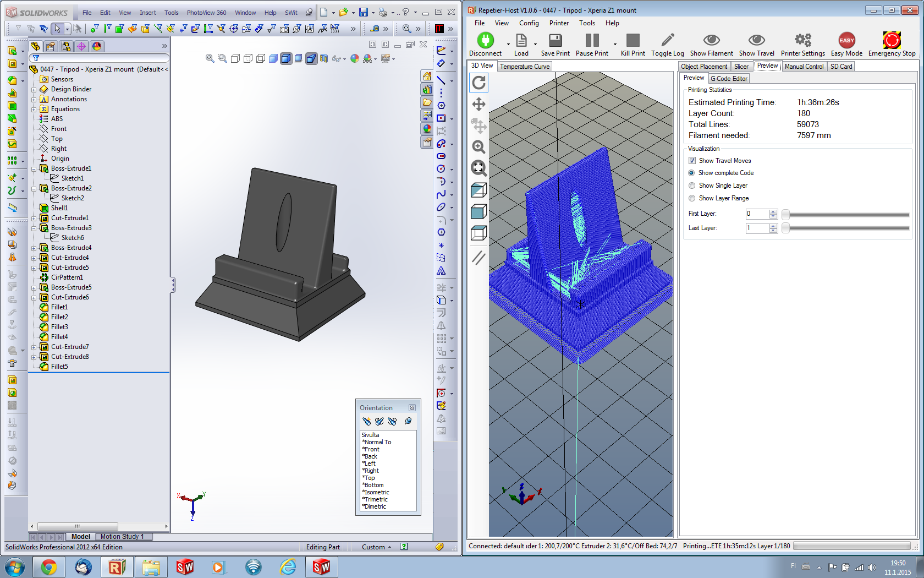
Task: Select Fillet5 in the feature tree
Action: (x=59, y=367)
